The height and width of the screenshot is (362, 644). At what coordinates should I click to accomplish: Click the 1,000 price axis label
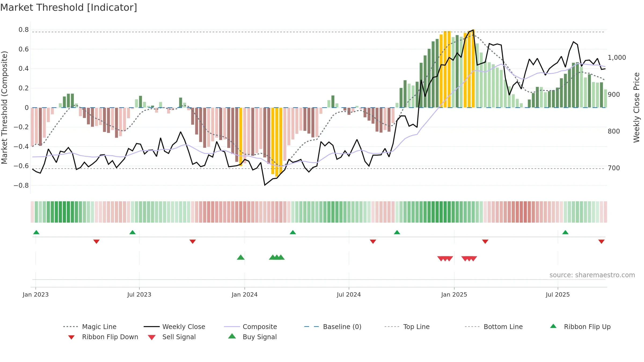click(x=617, y=58)
